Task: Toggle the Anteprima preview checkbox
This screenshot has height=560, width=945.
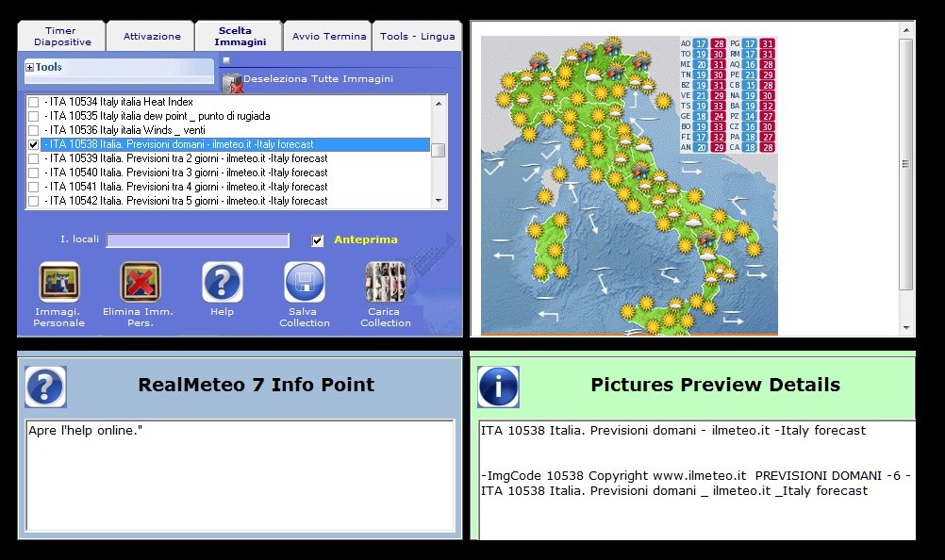Action: [x=318, y=240]
